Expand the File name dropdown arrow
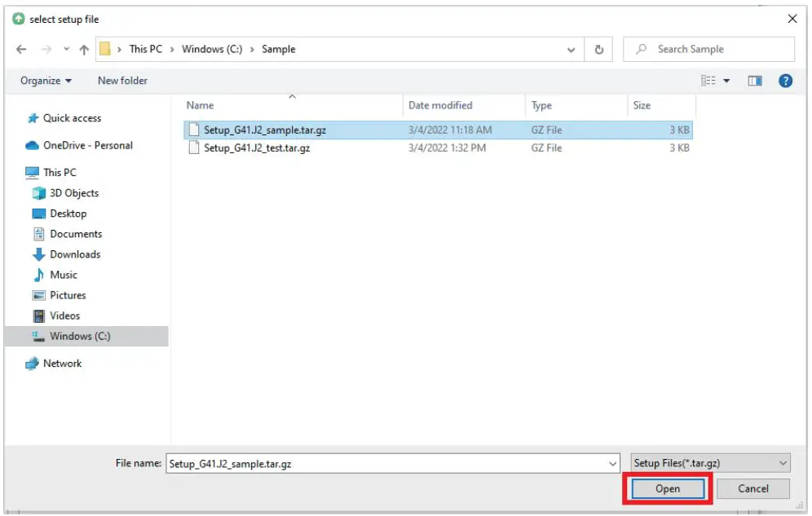 coord(612,465)
